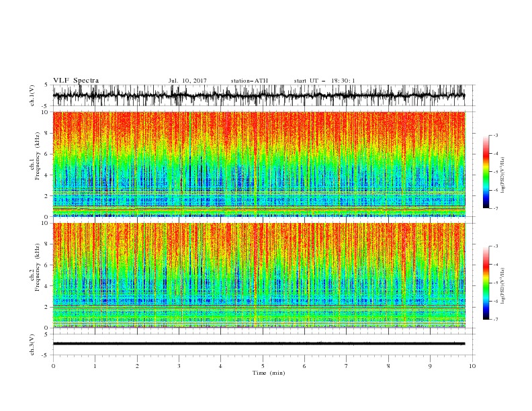Image resolution: width=532 pixels, height=411 pixels.
Task: Click the "start UT = 18:30:1" text
Action: click(324, 81)
